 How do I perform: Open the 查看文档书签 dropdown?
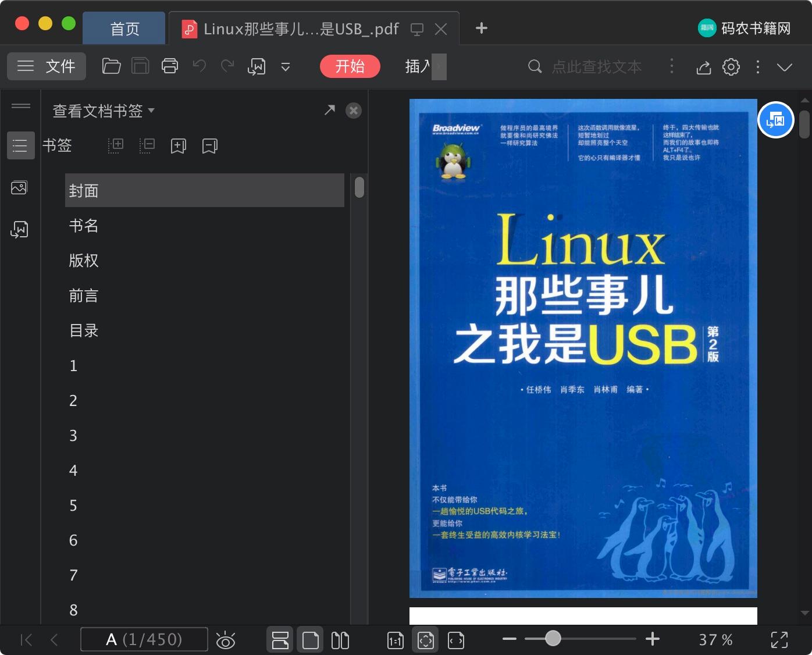coord(104,111)
